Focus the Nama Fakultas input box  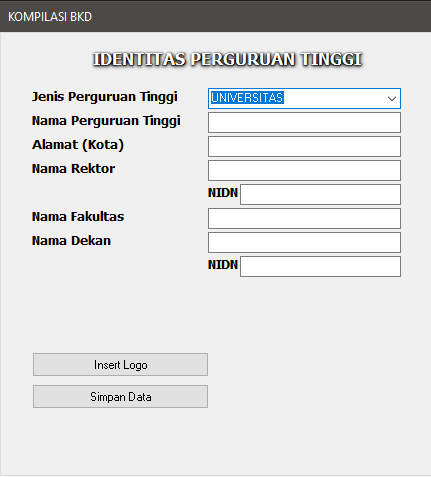coord(304,218)
